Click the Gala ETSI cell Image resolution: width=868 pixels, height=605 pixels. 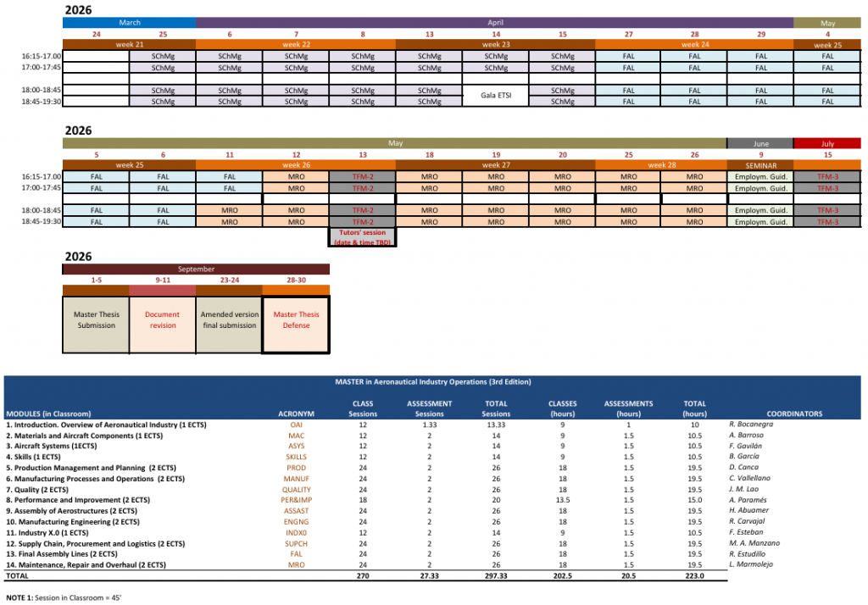495,96
